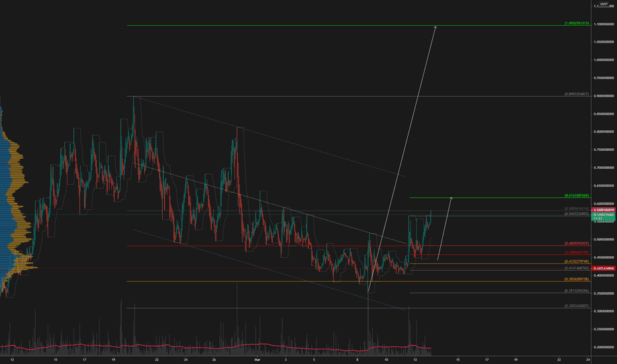Screen dimensions: 617x364
Task: Click the 0.5000000000 price axis label
Action: click(x=604, y=240)
